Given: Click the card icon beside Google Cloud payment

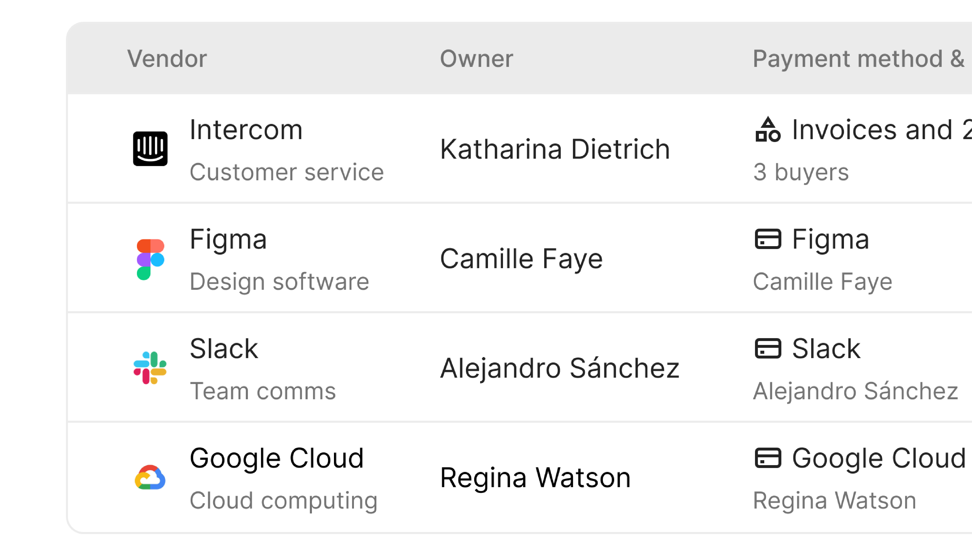Looking at the screenshot, I should click(767, 458).
